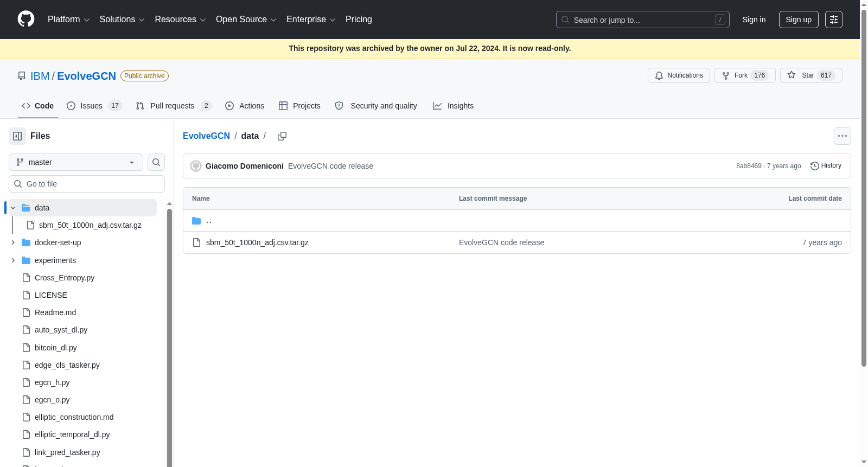Click the Search or jump to field
This screenshot has height=467, width=868.
643,20
